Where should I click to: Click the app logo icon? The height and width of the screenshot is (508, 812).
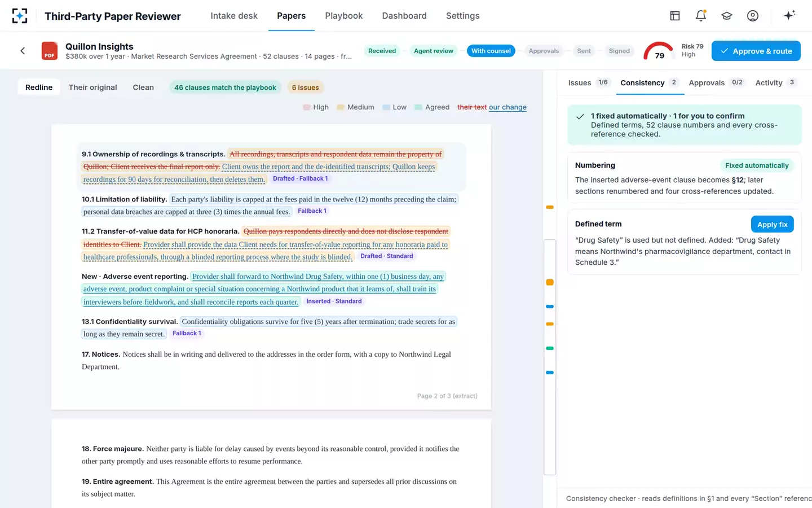pos(20,16)
